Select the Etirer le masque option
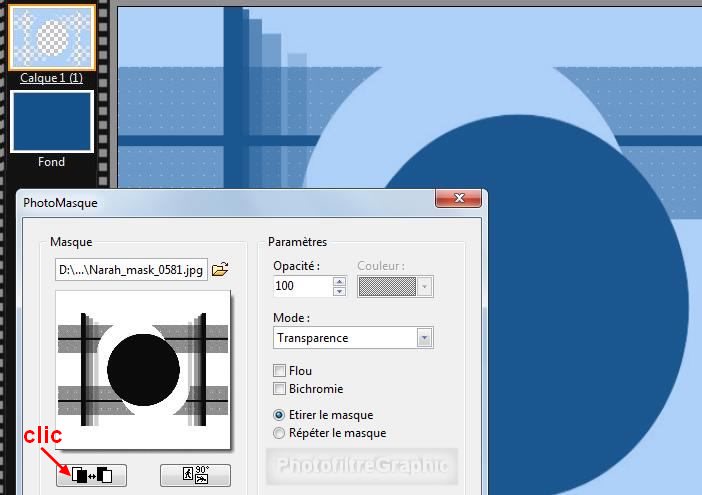This screenshot has height=495, width=702. pos(280,415)
